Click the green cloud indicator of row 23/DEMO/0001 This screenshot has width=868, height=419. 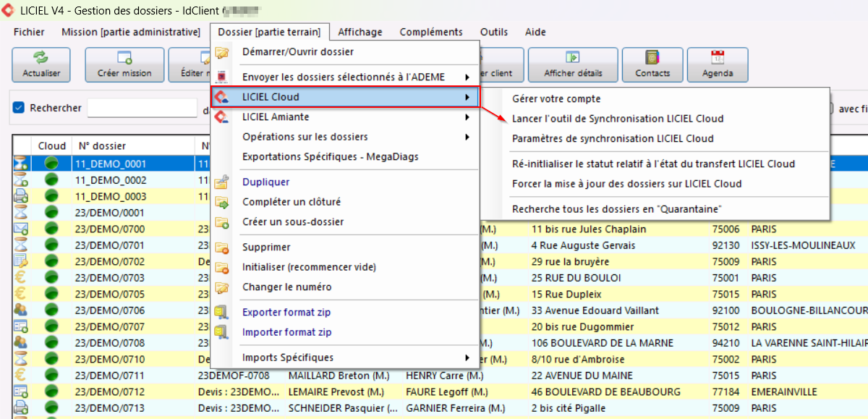tap(51, 213)
